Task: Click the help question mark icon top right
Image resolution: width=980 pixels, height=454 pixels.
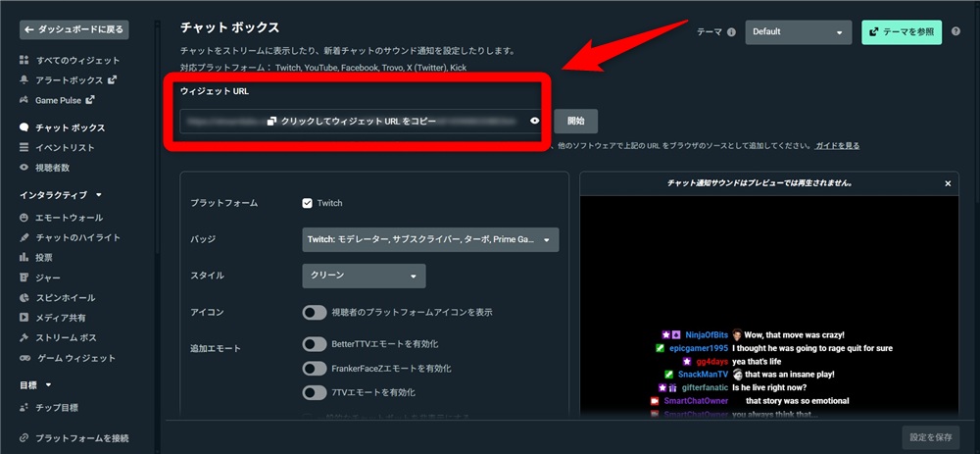Action: (x=955, y=31)
